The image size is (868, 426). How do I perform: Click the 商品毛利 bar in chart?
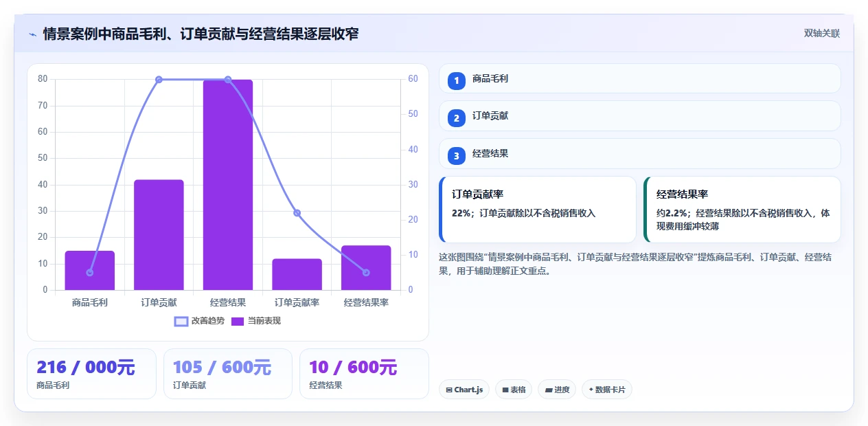pyautogui.click(x=90, y=271)
